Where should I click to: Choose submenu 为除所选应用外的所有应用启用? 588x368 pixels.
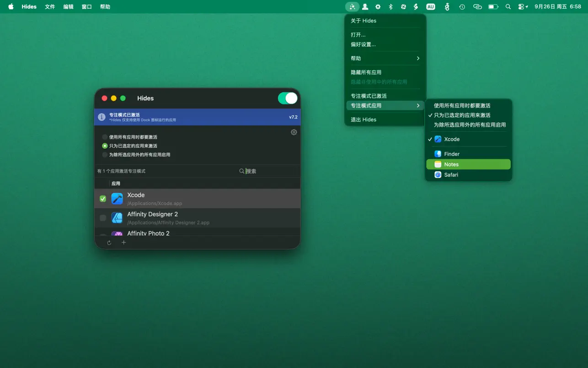pos(468,125)
